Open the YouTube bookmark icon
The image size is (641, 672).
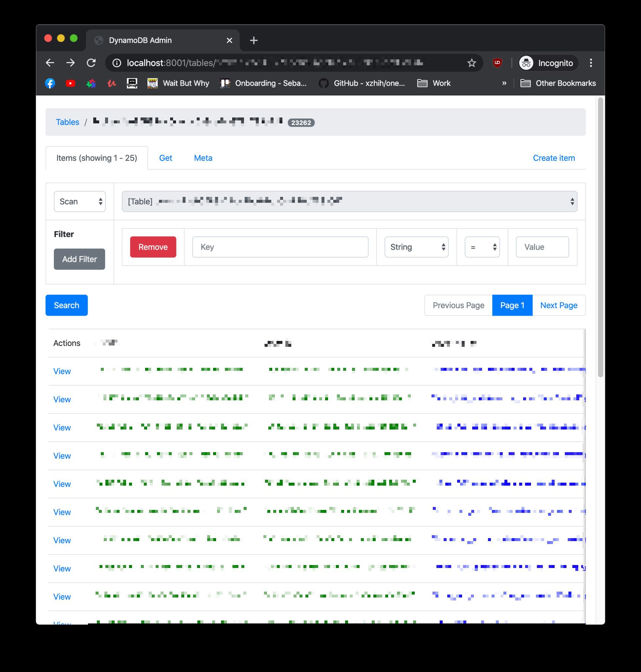click(70, 83)
